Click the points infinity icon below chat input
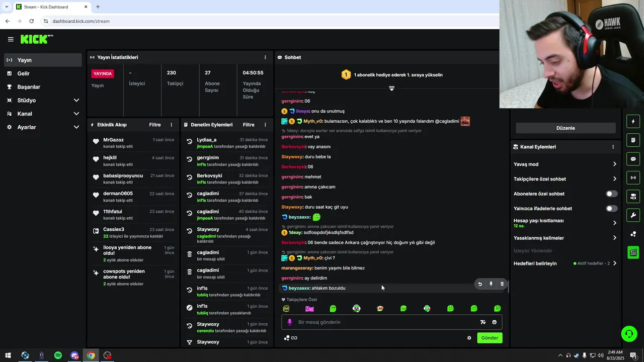 click(x=291, y=338)
